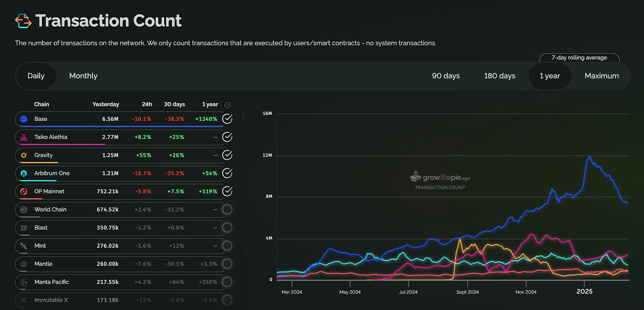This screenshot has width=644, height=310.
Task: Uncheck the Taiko Alethia checkmark
Action: click(227, 137)
